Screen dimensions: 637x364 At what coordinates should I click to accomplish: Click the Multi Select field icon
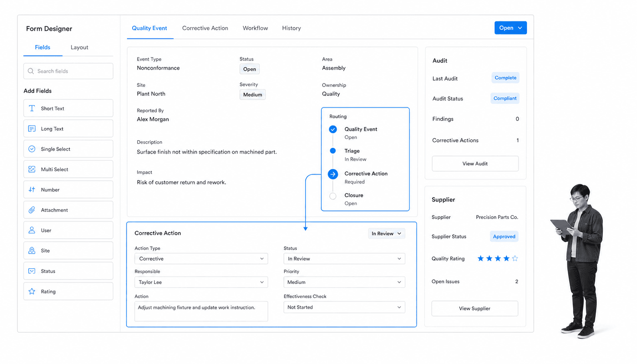32,169
